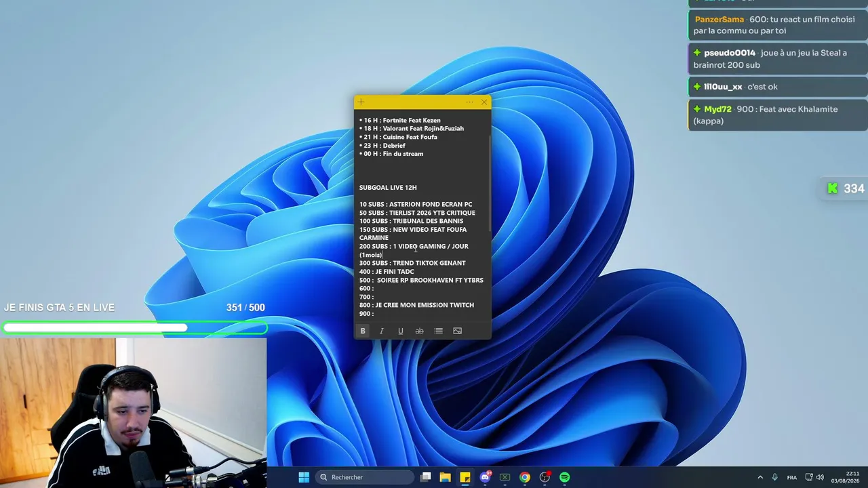Click Myd72's username in the chat overlay
868x488 pixels.
(x=717, y=109)
